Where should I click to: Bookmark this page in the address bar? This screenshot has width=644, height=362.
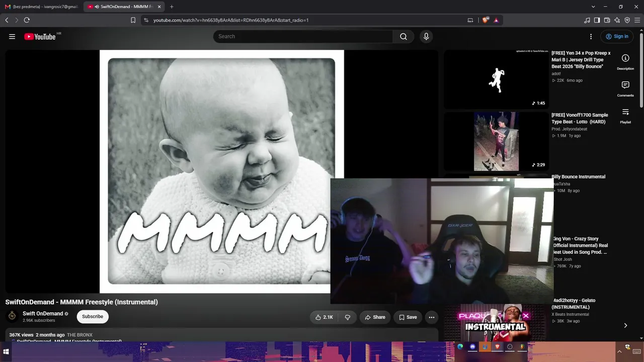click(133, 20)
